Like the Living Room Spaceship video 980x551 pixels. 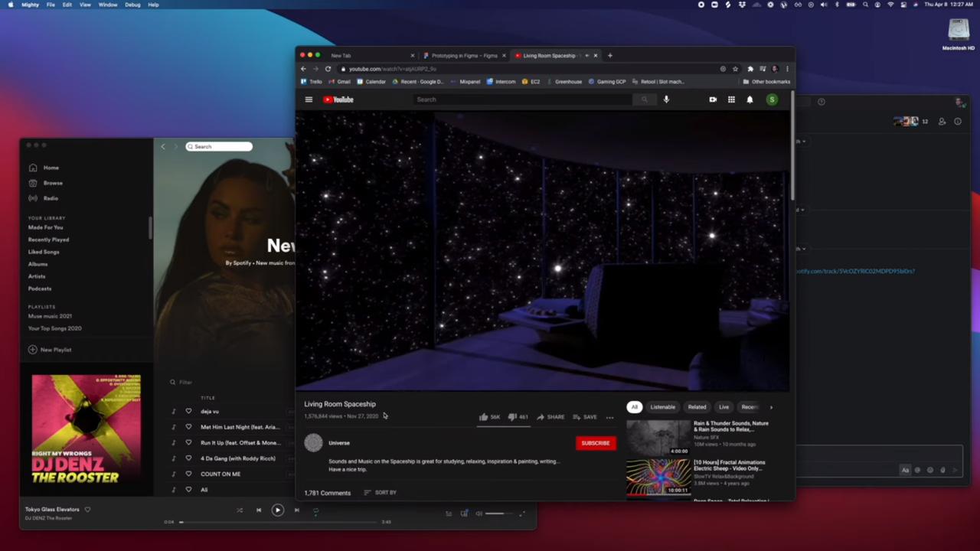coord(484,417)
